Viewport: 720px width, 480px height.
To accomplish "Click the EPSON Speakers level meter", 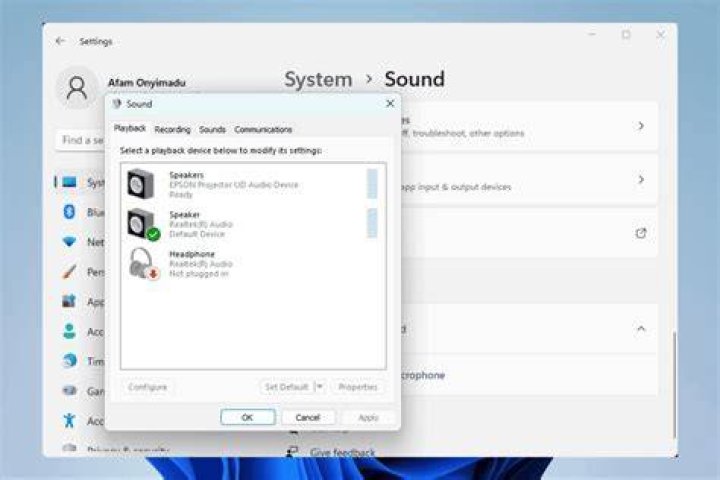I will (372, 184).
